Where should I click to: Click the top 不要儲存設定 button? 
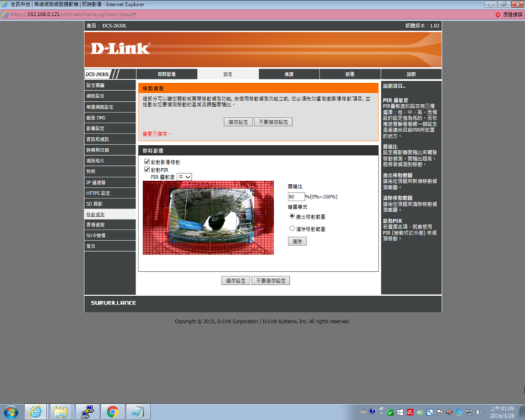pyautogui.click(x=273, y=122)
